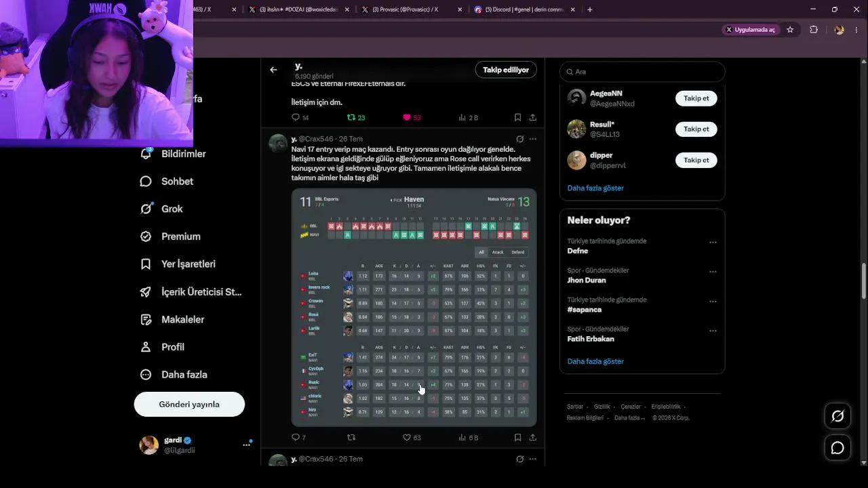Open the browser extensions puzzle icon
Screen dimensions: 868x488
point(814,30)
